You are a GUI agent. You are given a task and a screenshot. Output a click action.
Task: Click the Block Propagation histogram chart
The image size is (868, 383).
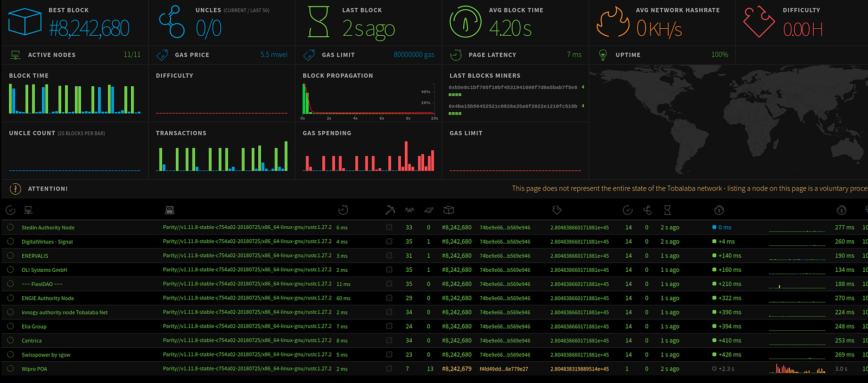(x=369, y=100)
